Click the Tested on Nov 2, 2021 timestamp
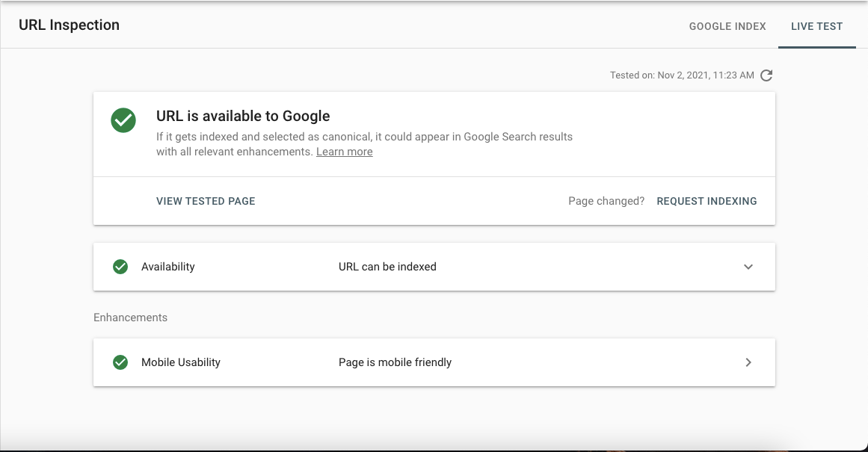 coord(682,75)
